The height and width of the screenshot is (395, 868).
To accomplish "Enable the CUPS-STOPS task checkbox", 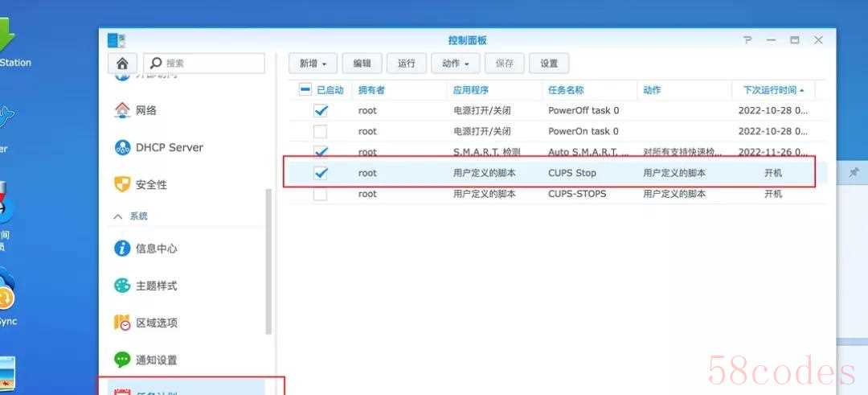I will pyautogui.click(x=321, y=194).
